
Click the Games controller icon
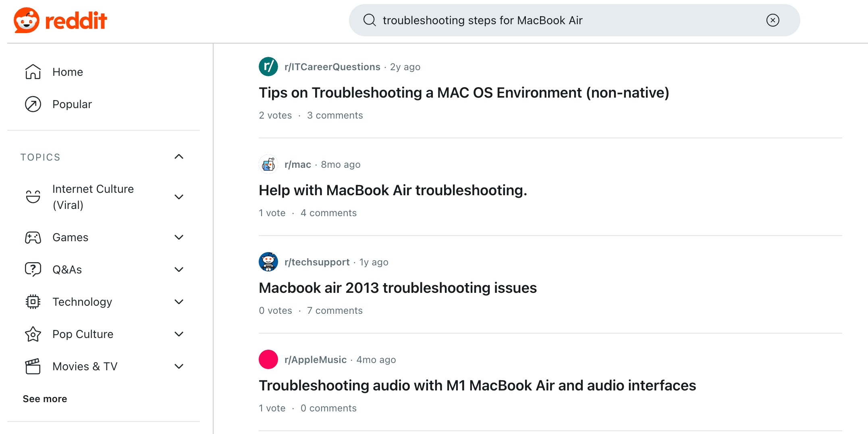pyautogui.click(x=33, y=237)
